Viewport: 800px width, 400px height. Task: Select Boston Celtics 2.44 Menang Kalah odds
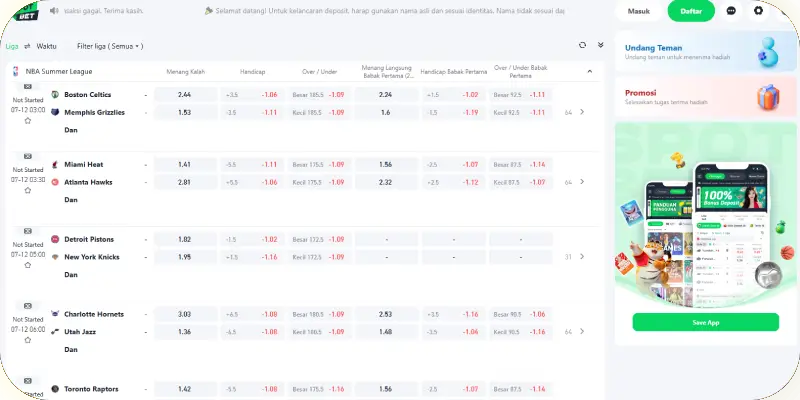(185, 94)
